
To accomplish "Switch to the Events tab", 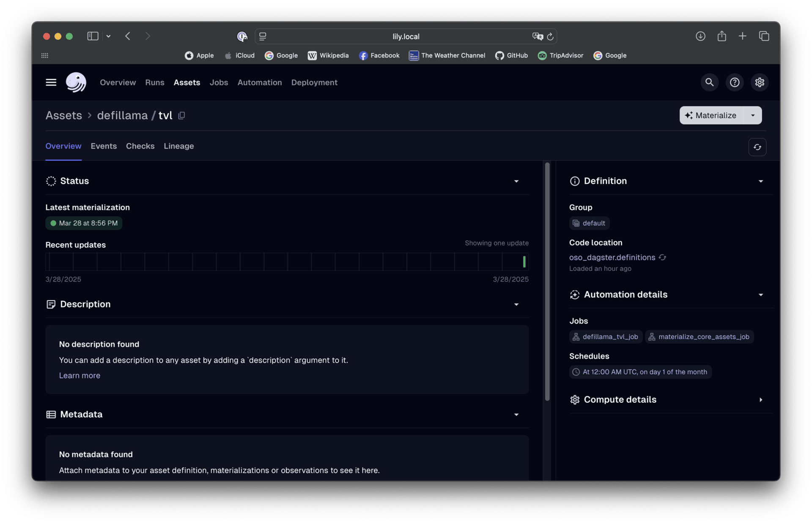I will 104,146.
